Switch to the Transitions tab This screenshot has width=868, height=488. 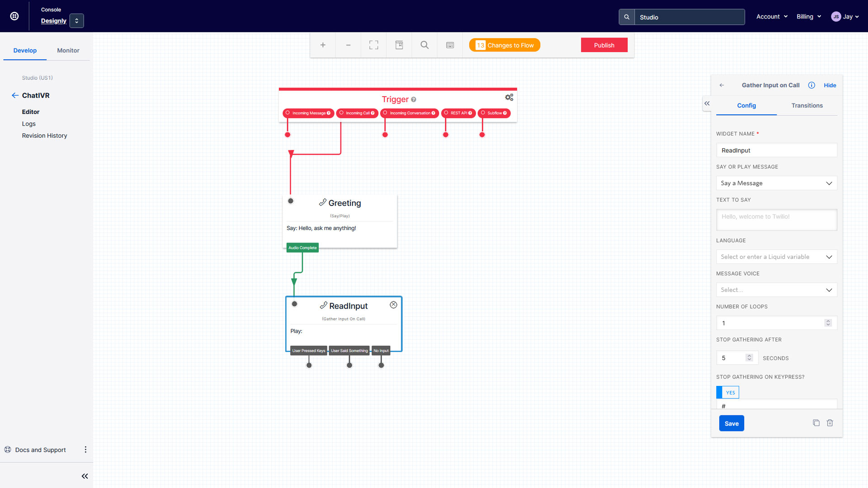807,105
